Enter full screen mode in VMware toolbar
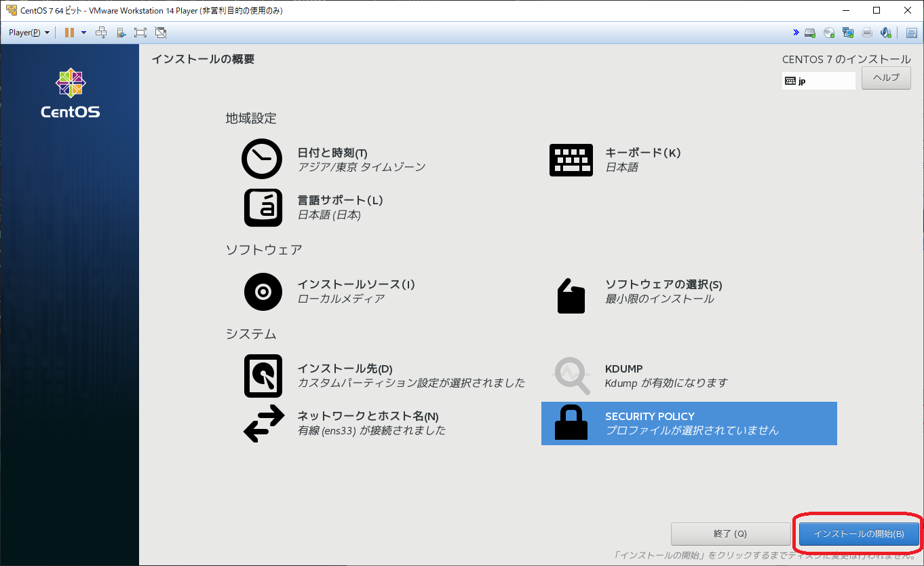924x566 pixels. (x=140, y=33)
